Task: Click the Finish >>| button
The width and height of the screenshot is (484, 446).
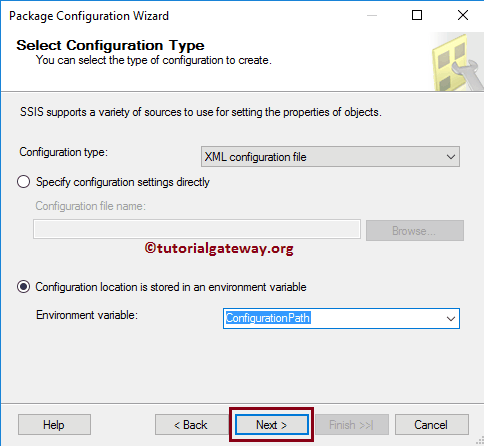Action: [x=352, y=425]
